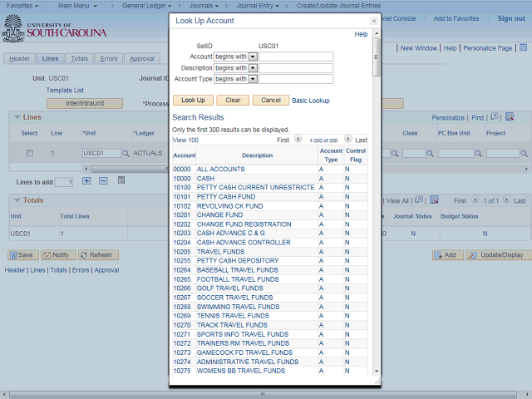This screenshot has height=399, width=532.
Task: Click Save button
Action: pos(23,255)
